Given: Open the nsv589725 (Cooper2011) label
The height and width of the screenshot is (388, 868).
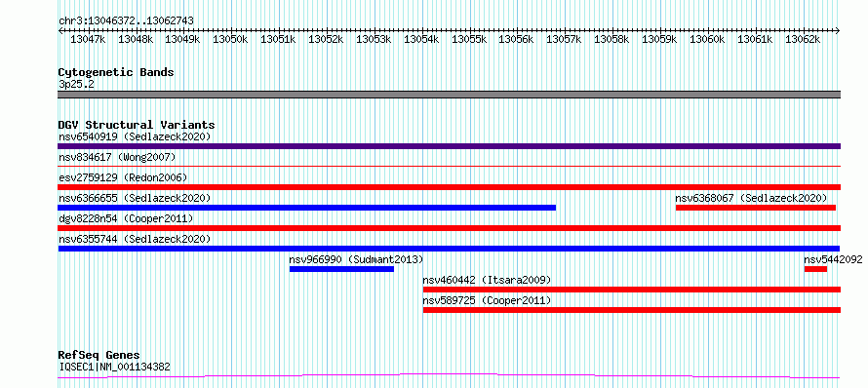Looking at the screenshot, I should (x=487, y=300).
